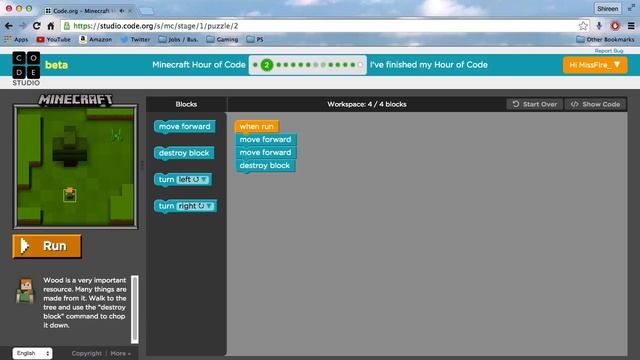
Task: Click the microphone extension icon
Action: pyautogui.click(x=599, y=26)
